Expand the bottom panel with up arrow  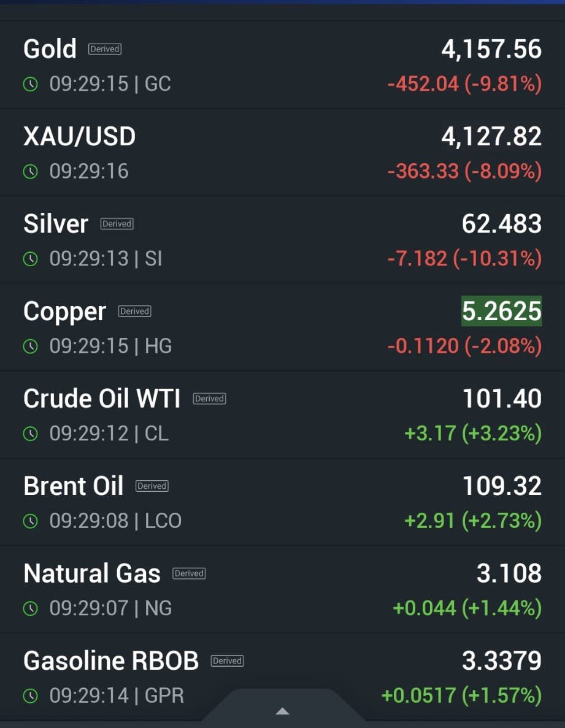pos(282,711)
